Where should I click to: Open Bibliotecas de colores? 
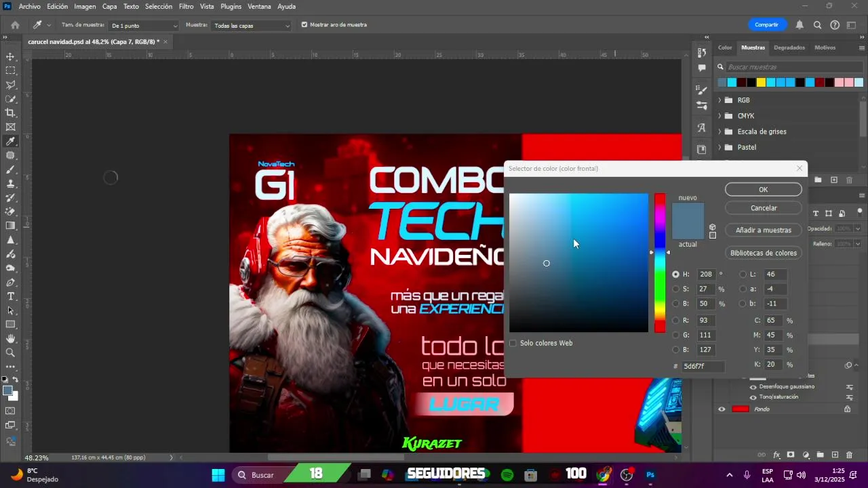click(x=764, y=253)
